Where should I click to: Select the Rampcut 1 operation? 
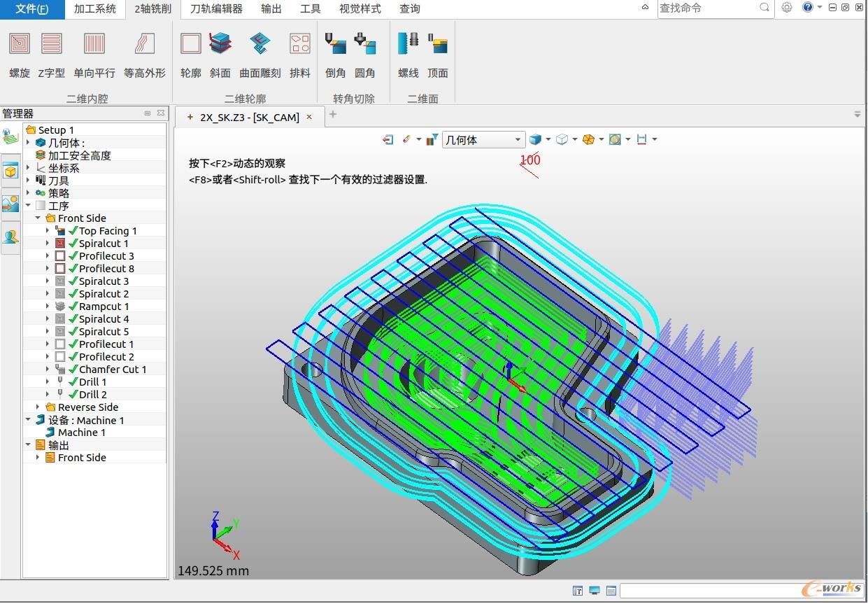coord(104,307)
